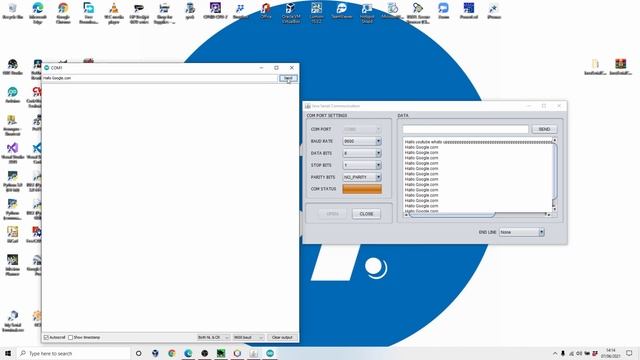Open Chrome from the taskbar
This screenshot has height=360, width=640.
coord(172,353)
